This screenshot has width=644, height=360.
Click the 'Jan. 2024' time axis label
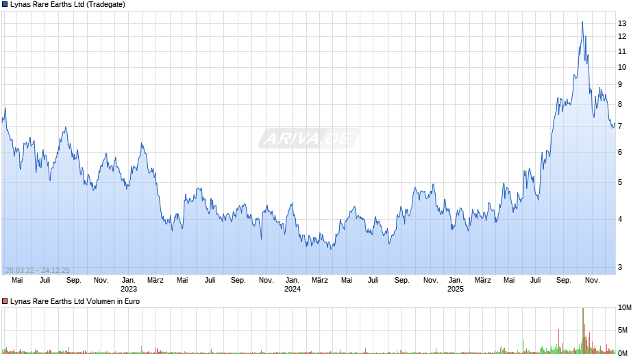pos(293,285)
